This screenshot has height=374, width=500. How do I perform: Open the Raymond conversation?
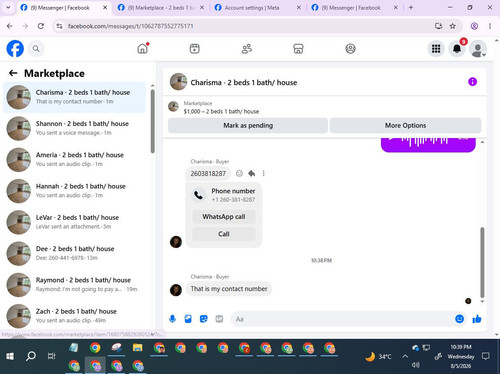[75, 285]
